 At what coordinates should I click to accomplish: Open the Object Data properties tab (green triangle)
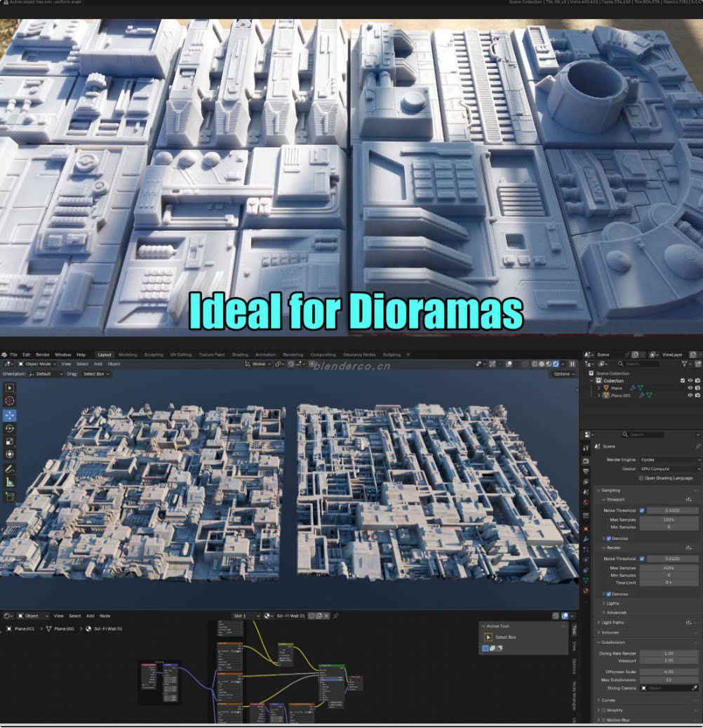pyautogui.click(x=586, y=581)
